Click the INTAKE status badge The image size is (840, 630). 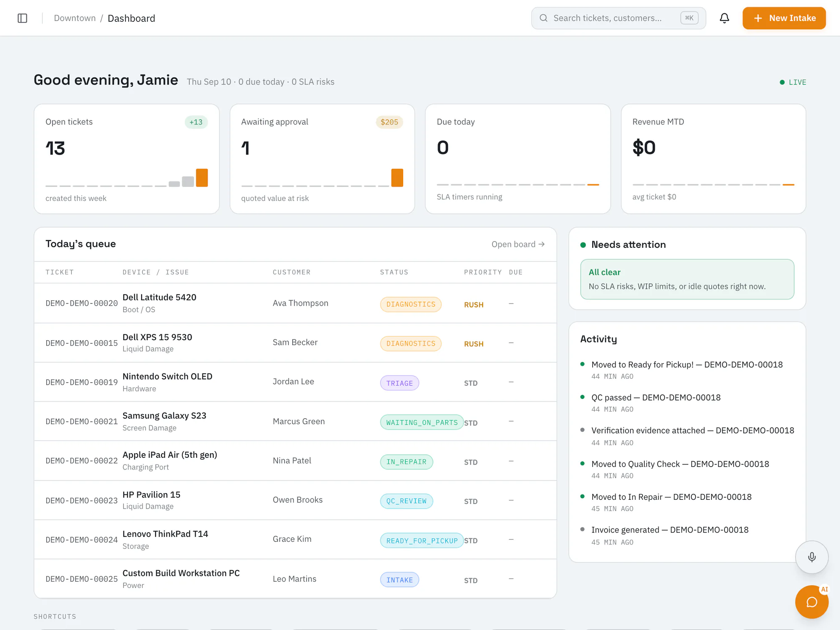pyautogui.click(x=399, y=580)
